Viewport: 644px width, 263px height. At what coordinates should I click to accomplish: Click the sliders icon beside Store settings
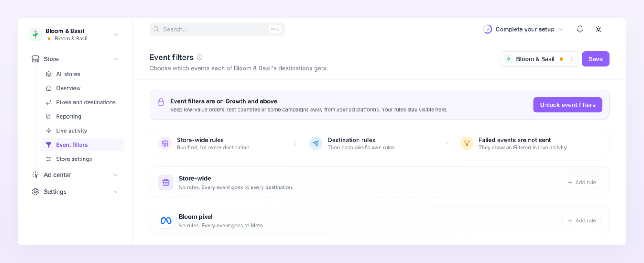49,159
